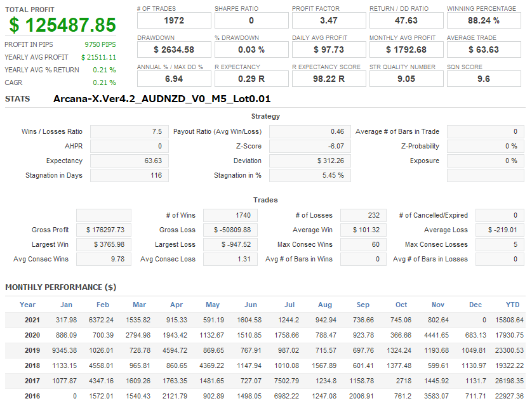Click the Daily Avg Profit value $ 97.73
Screen dimensions: 532x408
tap(329, 49)
